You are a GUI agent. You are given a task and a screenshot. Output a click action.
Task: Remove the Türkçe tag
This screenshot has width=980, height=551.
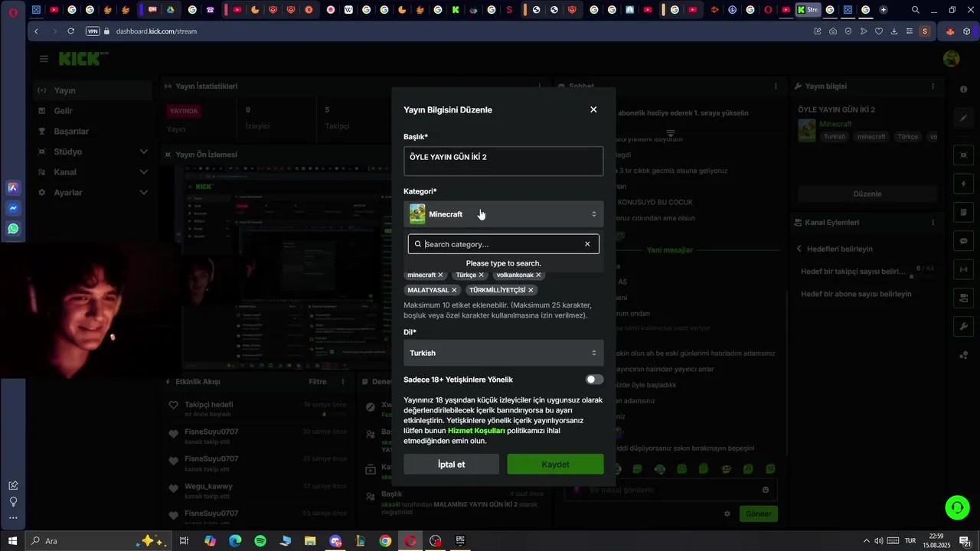(481, 275)
